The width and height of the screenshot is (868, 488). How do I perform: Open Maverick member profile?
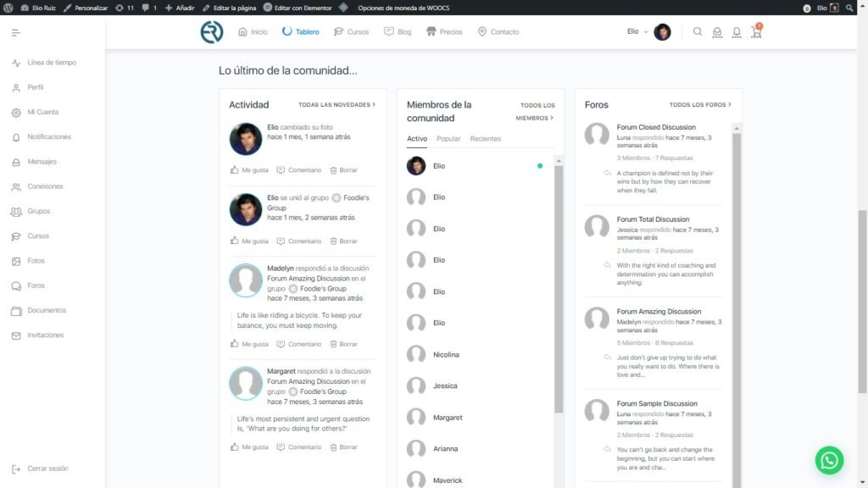pos(448,480)
